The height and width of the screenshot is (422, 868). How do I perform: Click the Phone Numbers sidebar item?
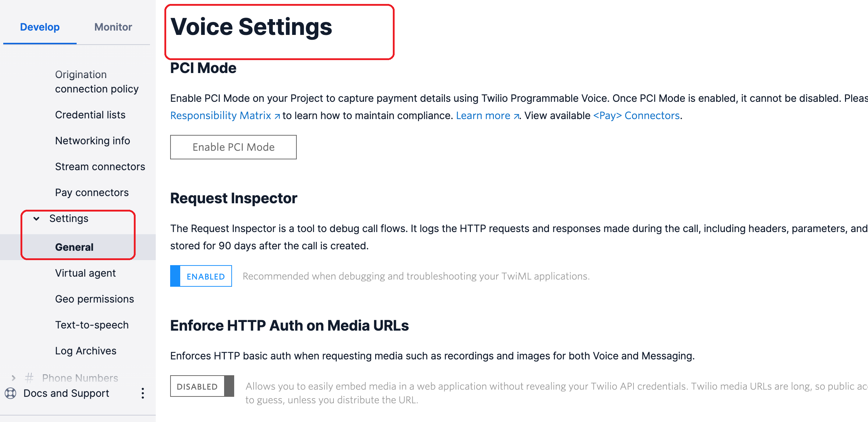80,378
